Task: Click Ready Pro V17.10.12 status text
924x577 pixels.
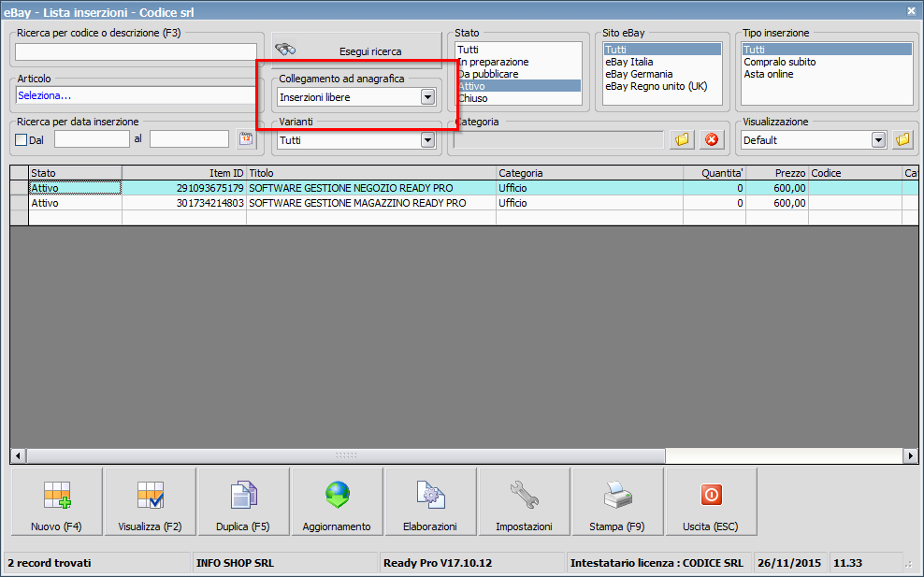Action: pos(438,563)
